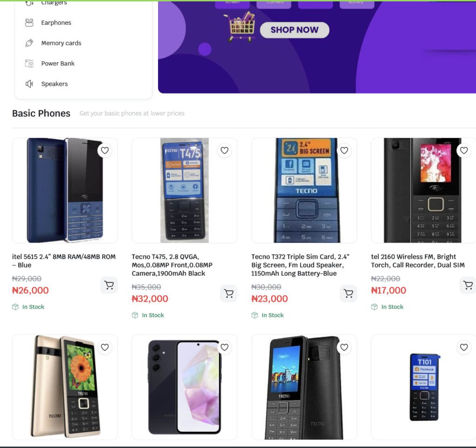Click the Speakers category icon
Image resolution: width=476 pixels, height=448 pixels.
[29, 84]
